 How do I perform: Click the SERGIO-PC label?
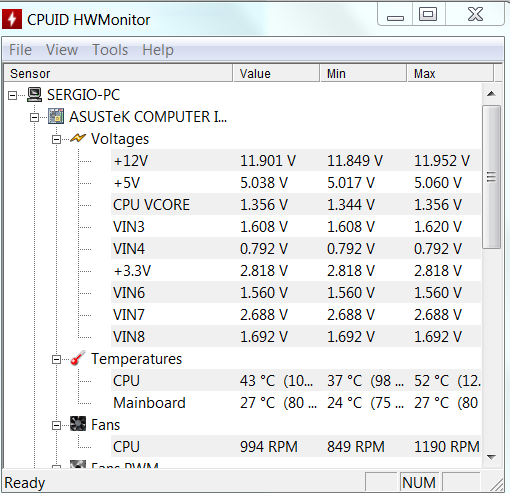(83, 95)
